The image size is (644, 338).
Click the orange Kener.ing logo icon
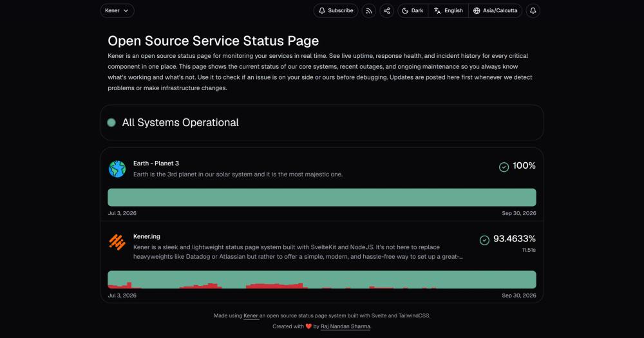point(117,242)
